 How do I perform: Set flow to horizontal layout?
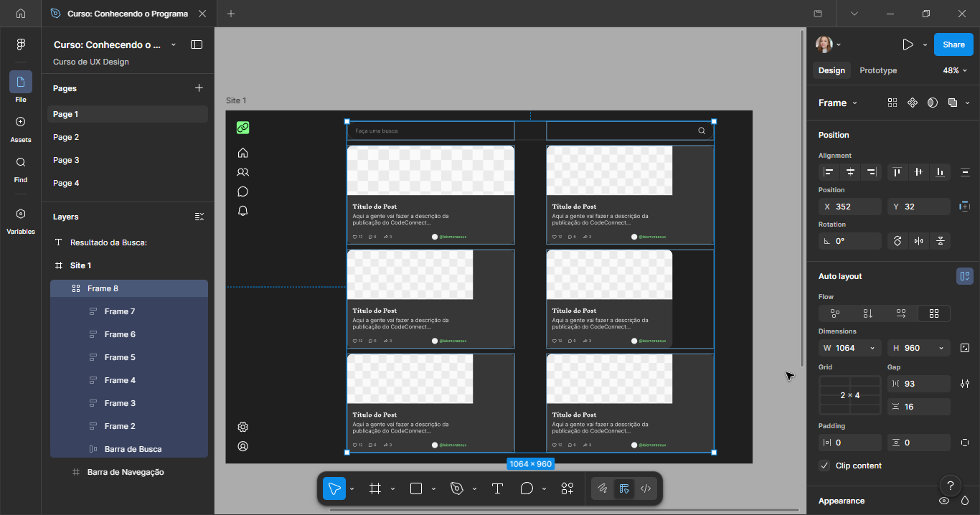[901, 313]
